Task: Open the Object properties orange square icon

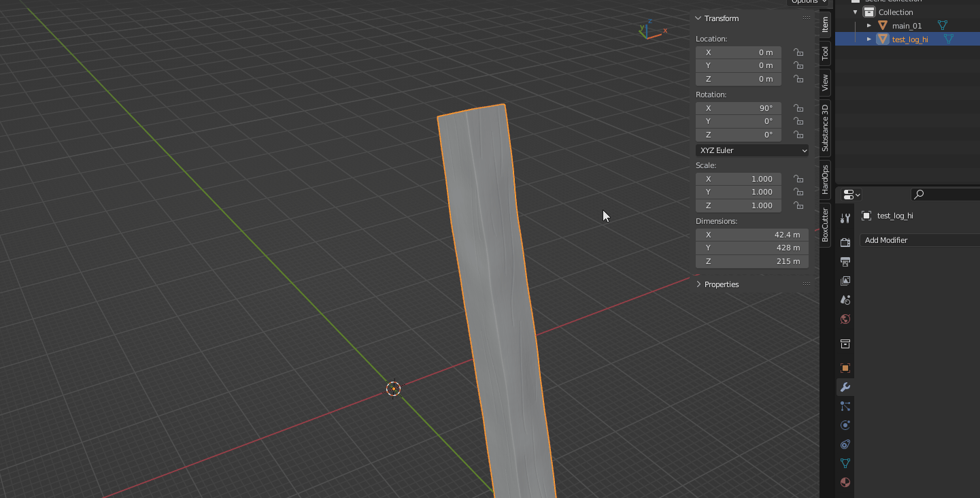Action: pyautogui.click(x=845, y=368)
